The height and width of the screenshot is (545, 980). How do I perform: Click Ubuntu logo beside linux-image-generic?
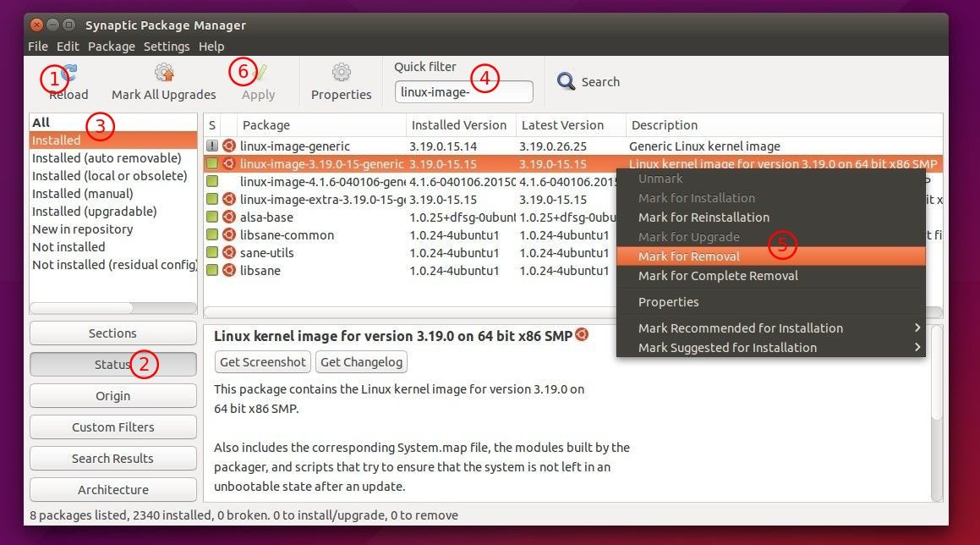point(229,146)
